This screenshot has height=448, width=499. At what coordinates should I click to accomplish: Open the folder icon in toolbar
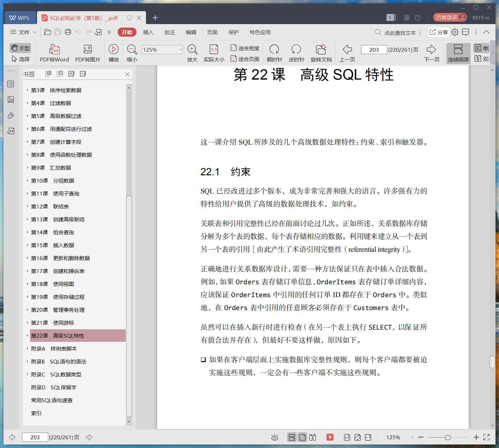point(48,32)
